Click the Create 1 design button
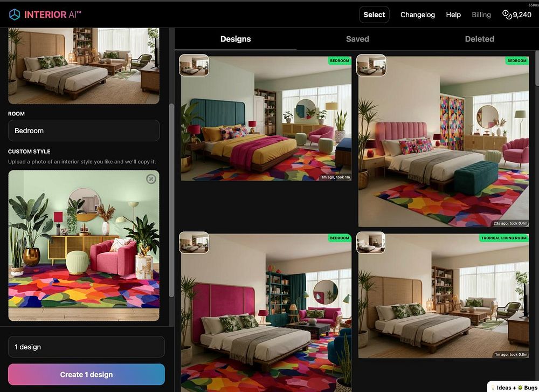This screenshot has width=539, height=392. tap(86, 374)
